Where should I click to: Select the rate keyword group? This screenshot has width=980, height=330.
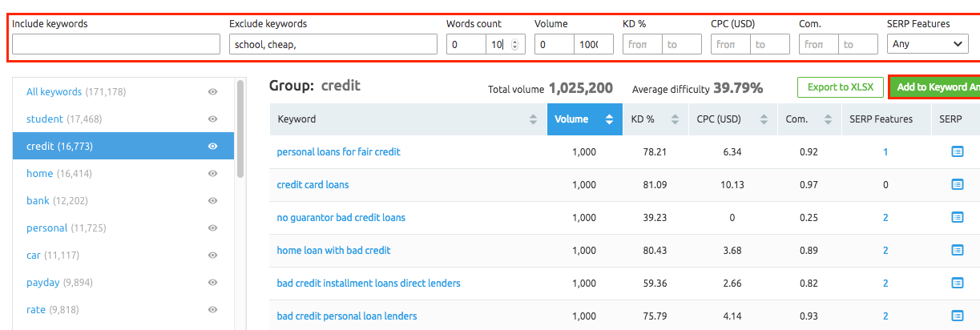123,310
